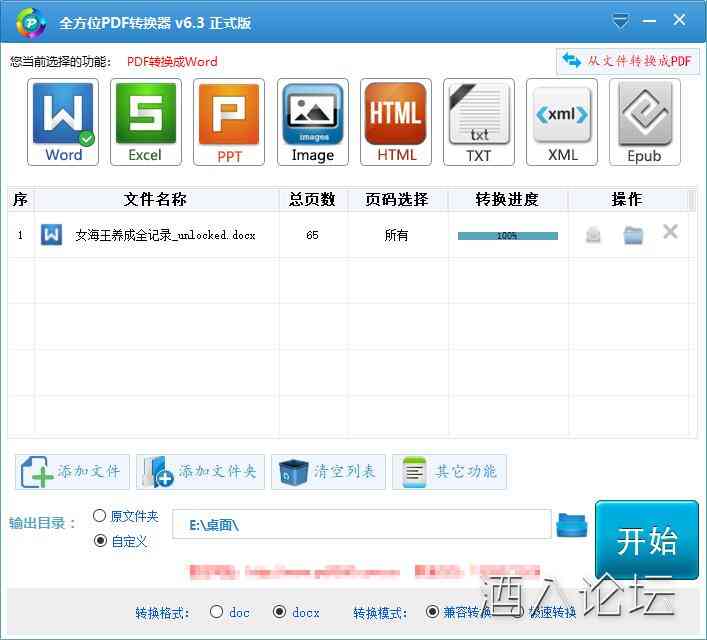Click the 文件名称 column header
This screenshot has width=707, height=640.
pyautogui.click(x=156, y=199)
